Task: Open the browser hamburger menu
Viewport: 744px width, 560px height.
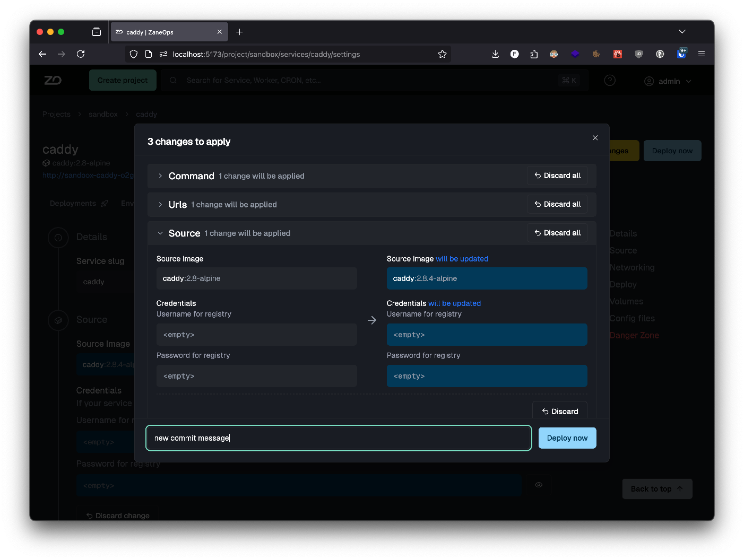Action: (x=701, y=54)
